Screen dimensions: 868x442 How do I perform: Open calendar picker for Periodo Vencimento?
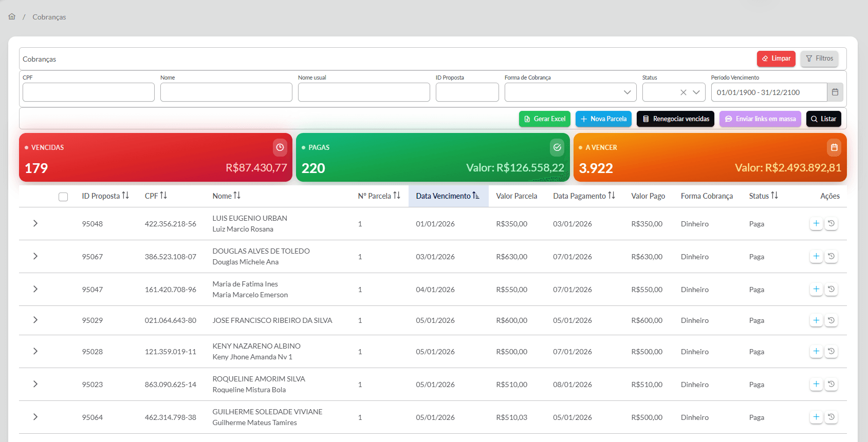coord(835,92)
